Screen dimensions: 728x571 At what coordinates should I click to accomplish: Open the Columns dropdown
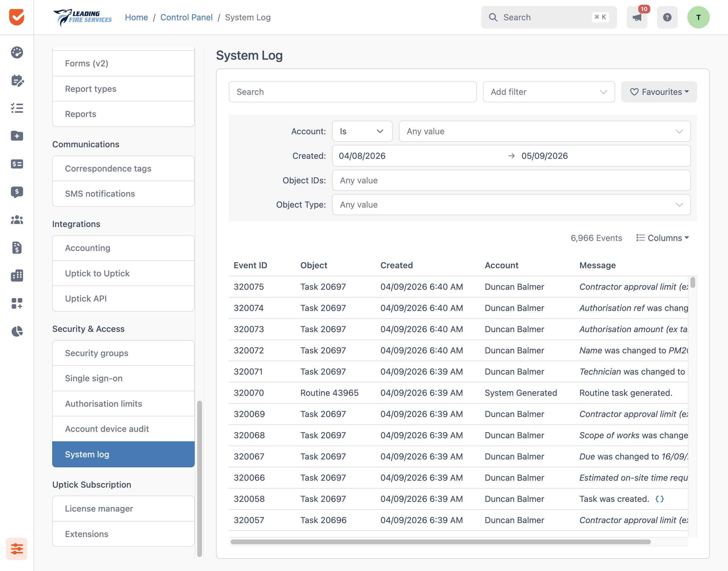point(662,238)
